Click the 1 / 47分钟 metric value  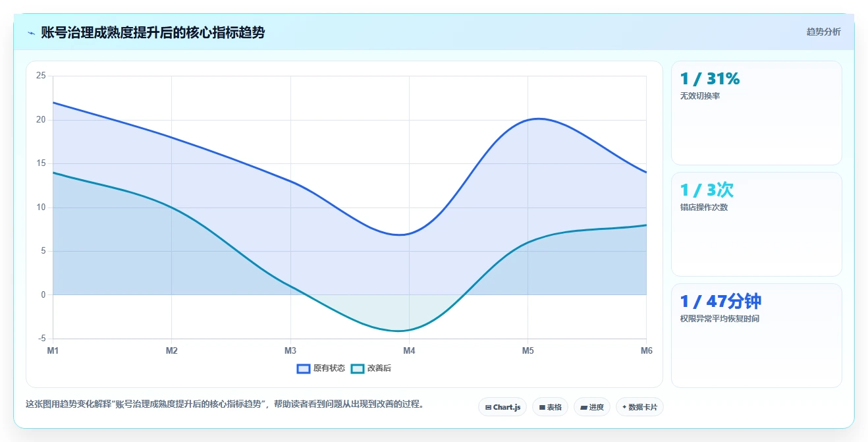click(720, 302)
